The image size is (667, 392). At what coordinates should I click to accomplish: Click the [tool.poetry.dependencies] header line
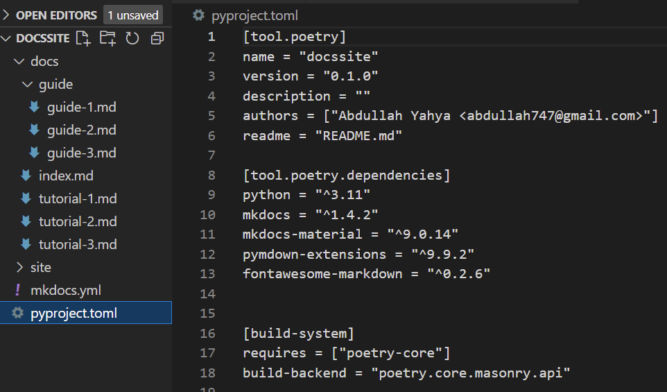pos(346,175)
